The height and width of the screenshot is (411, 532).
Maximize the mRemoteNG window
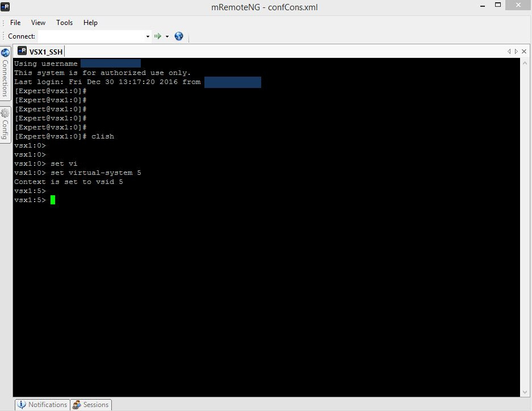coord(498,5)
